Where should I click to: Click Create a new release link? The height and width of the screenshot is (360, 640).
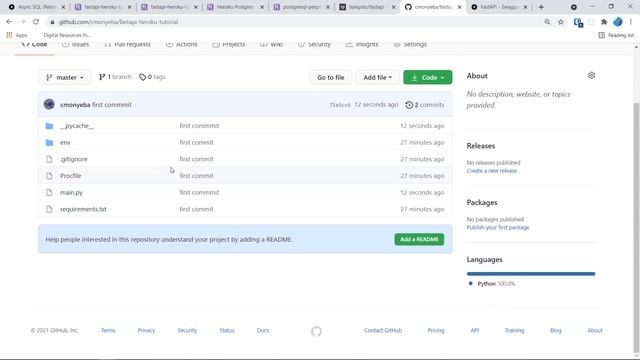(x=491, y=171)
